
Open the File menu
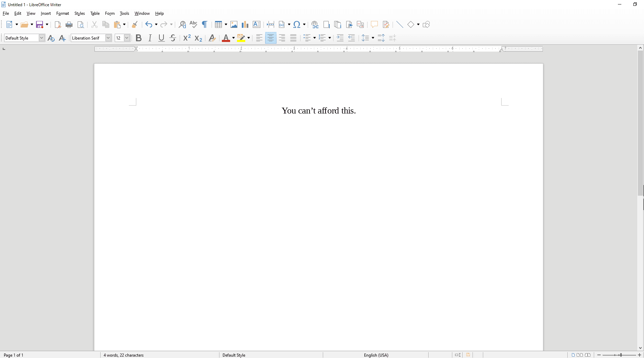(x=6, y=13)
